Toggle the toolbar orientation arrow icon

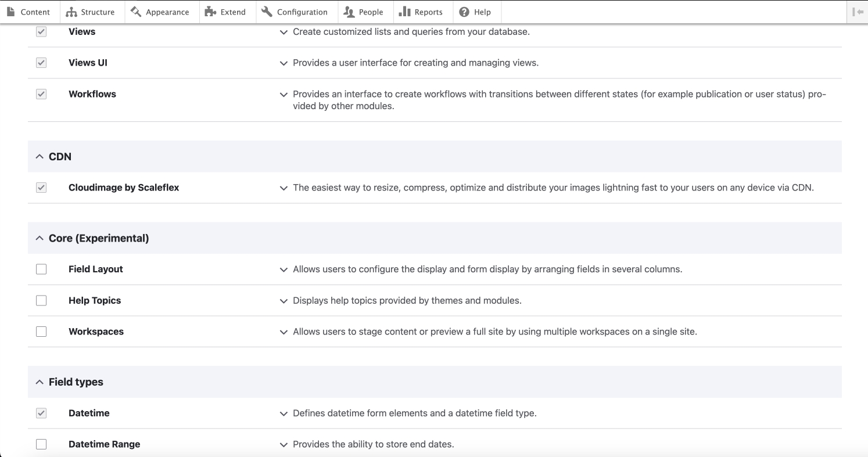[858, 12]
